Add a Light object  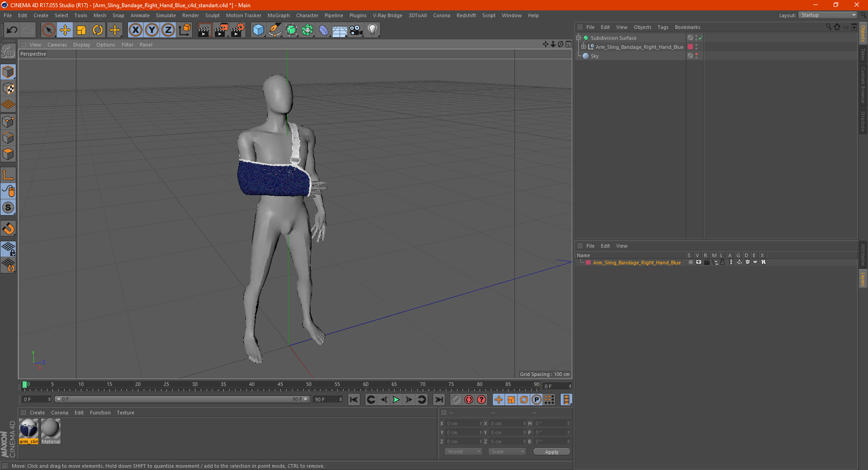point(373,30)
